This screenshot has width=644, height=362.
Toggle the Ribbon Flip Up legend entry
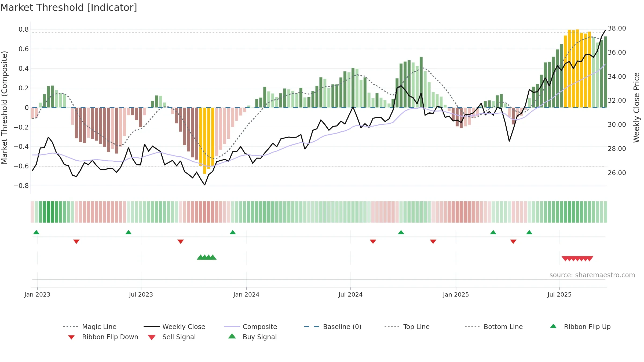tap(580, 327)
